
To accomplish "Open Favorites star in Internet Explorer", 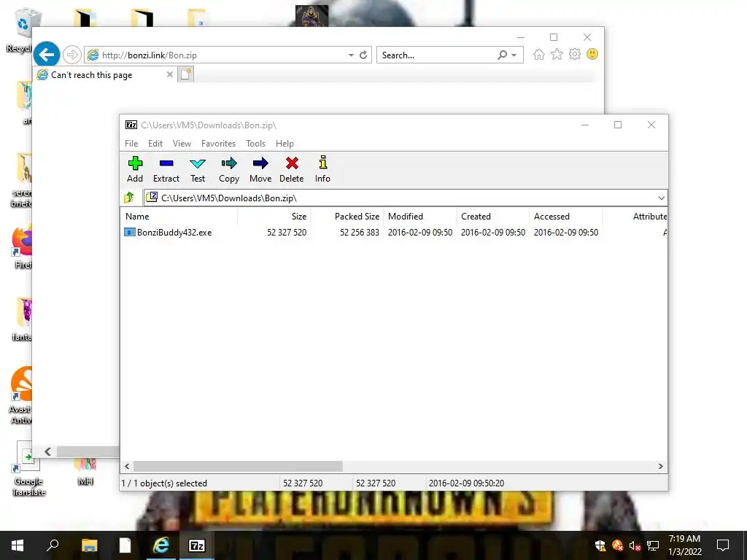I will coord(557,54).
